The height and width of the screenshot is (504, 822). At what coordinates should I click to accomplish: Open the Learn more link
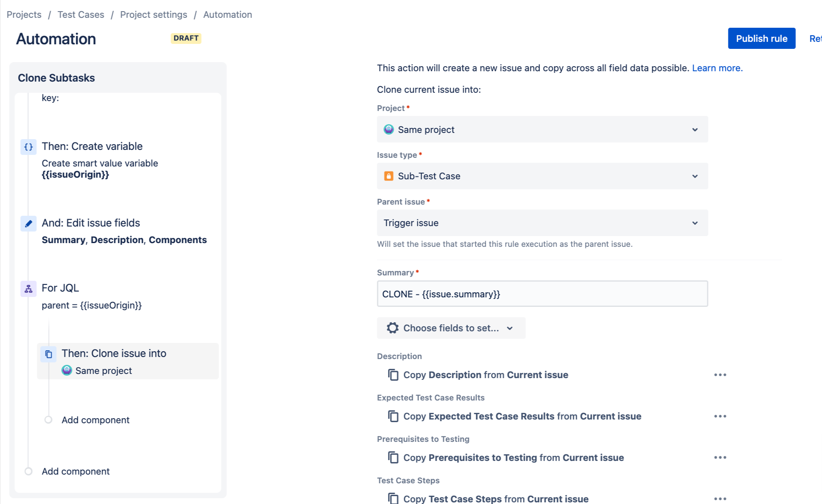coord(716,68)
